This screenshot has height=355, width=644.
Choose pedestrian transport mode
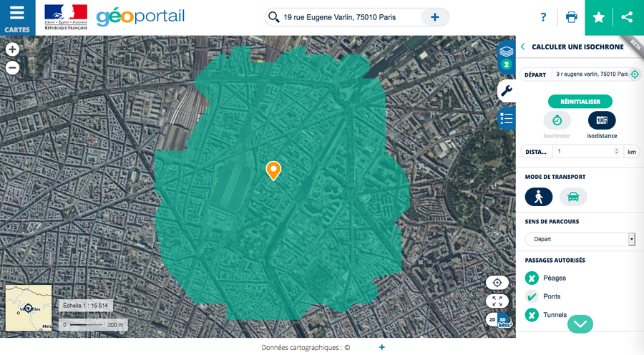pos(538,198)
